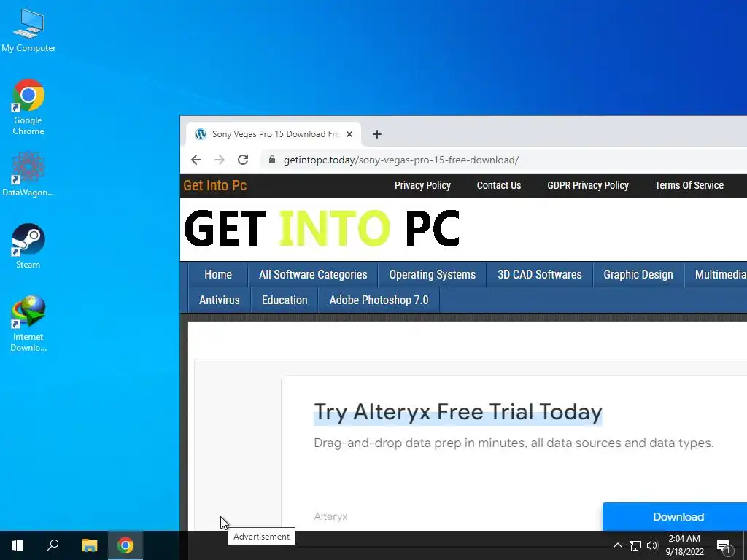Open a new Chrome tab

pos(377,134)
